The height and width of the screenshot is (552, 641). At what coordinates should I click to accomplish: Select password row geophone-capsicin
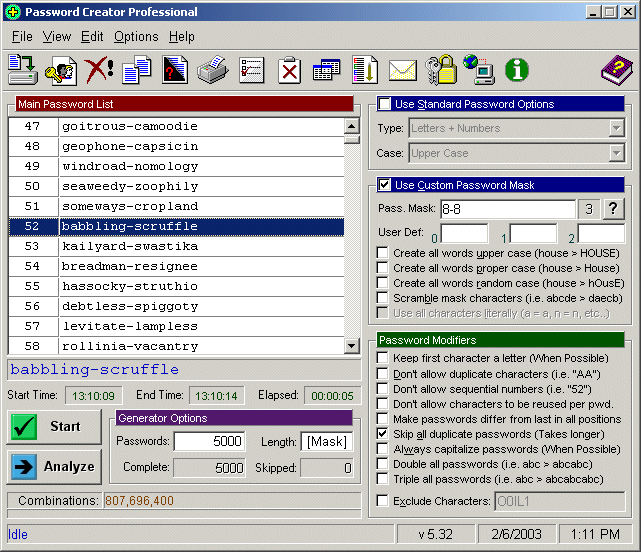click(176, 146)
